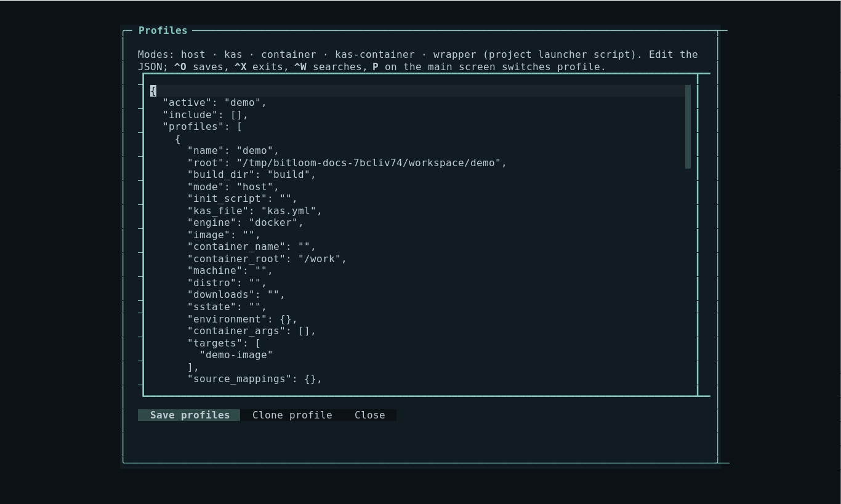Click the "machine": "" line

[230, 271]
